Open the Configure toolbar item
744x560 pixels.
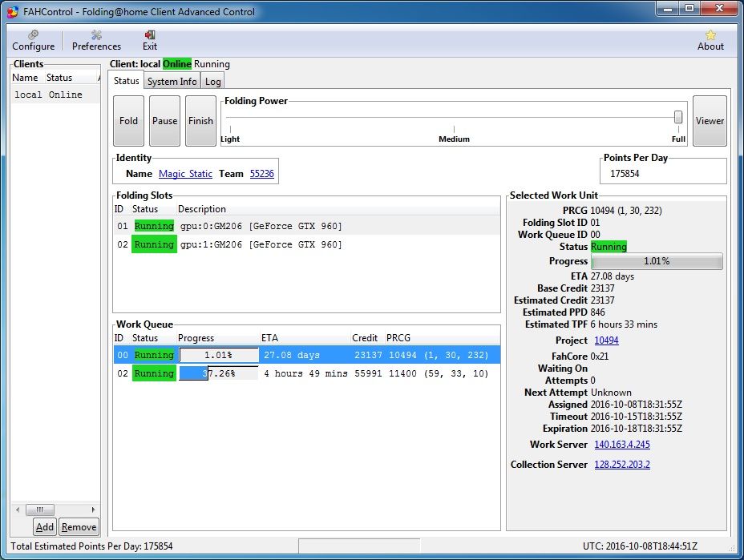pos(33,40)
